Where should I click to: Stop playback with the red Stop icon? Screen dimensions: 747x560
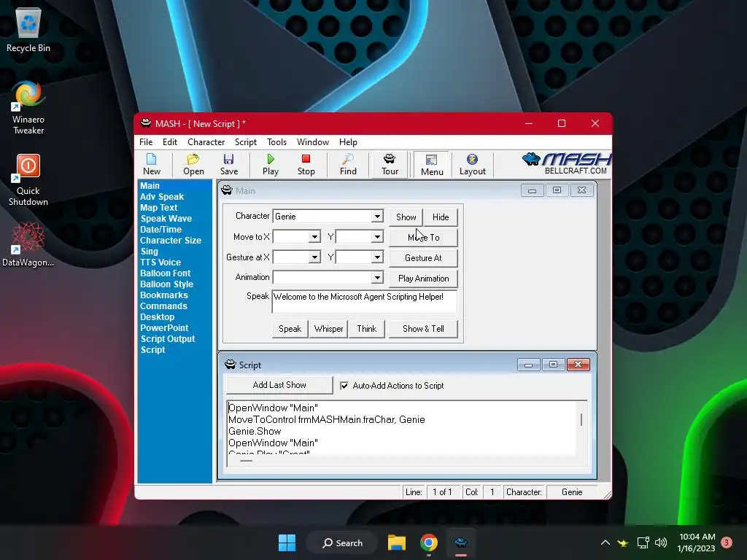coord(306,165)
